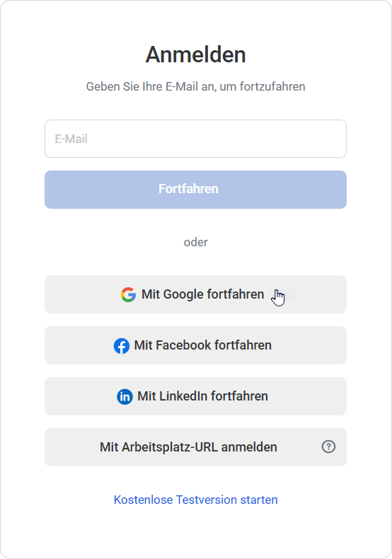Open the Kostenlose Testversion starten link
This screenshot has width=392, height=559.
(x=195, y=500)
